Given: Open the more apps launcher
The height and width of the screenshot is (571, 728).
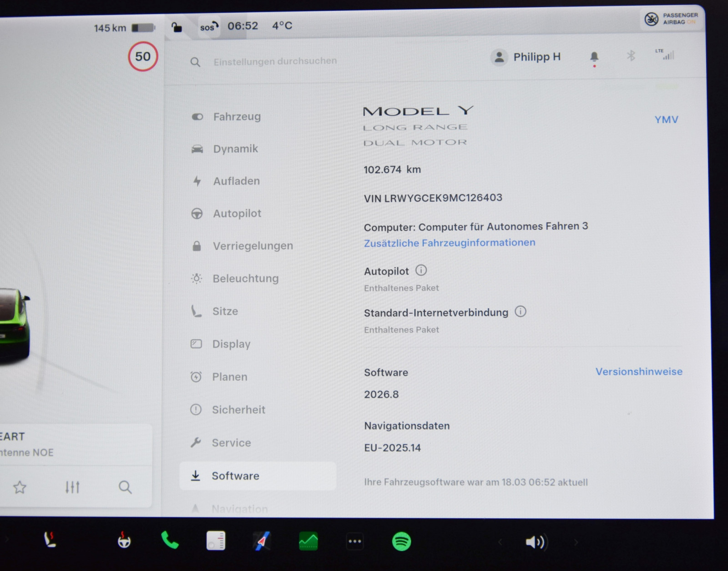Looking at the screenshot, I should coord(354,541).
